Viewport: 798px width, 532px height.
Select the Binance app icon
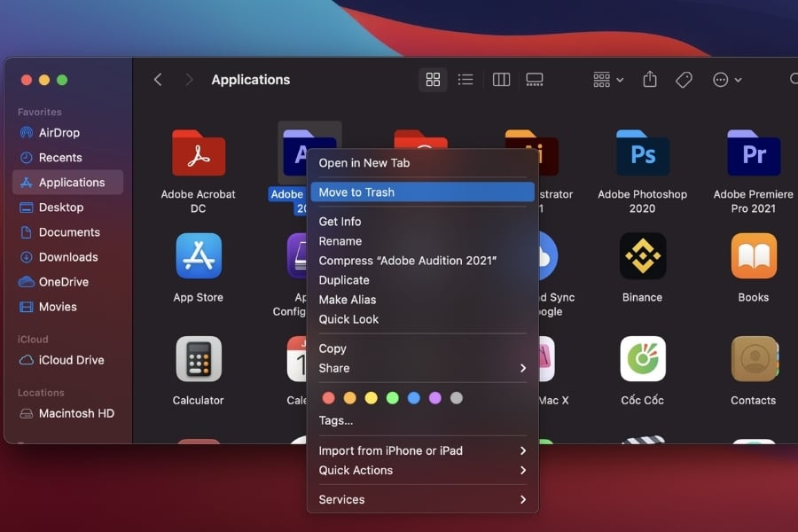point(642,256)
